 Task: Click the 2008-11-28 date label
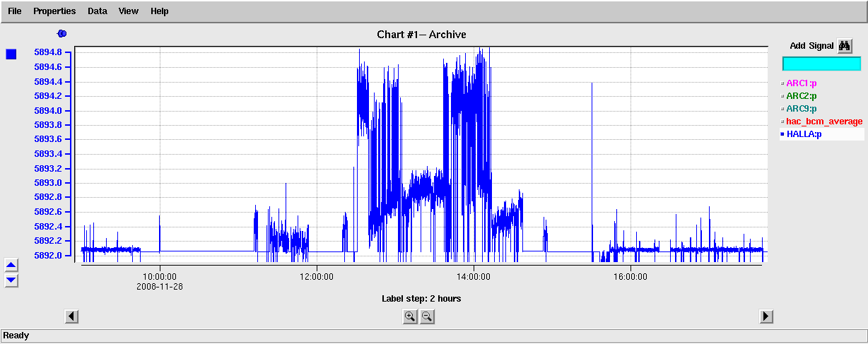[x=160, y=287]
